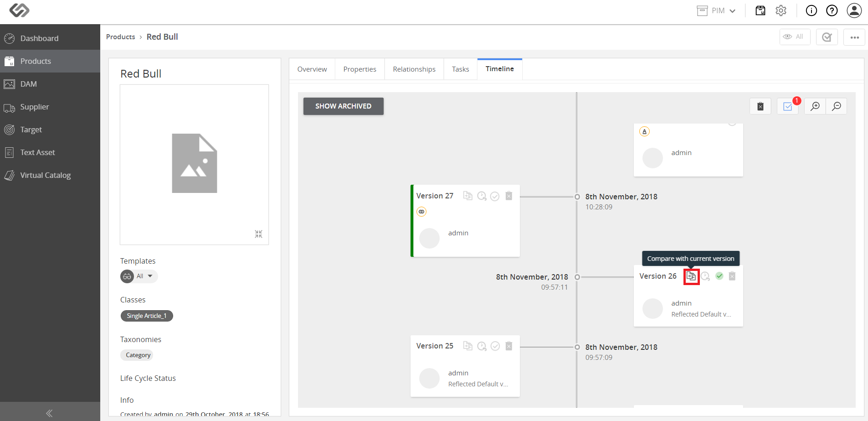Screen dimensions: 868x421
Task: Compare Version 27 with current version
Action: click(467, 196)
